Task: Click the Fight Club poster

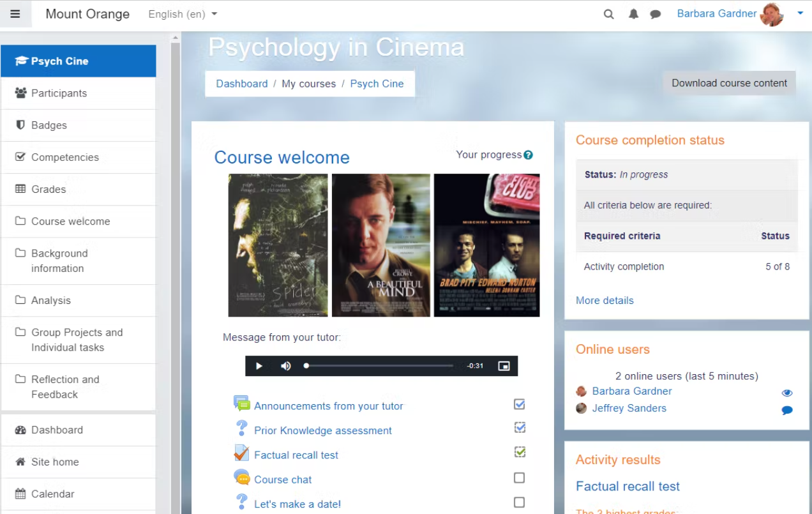Action: [x=487, y=245]
